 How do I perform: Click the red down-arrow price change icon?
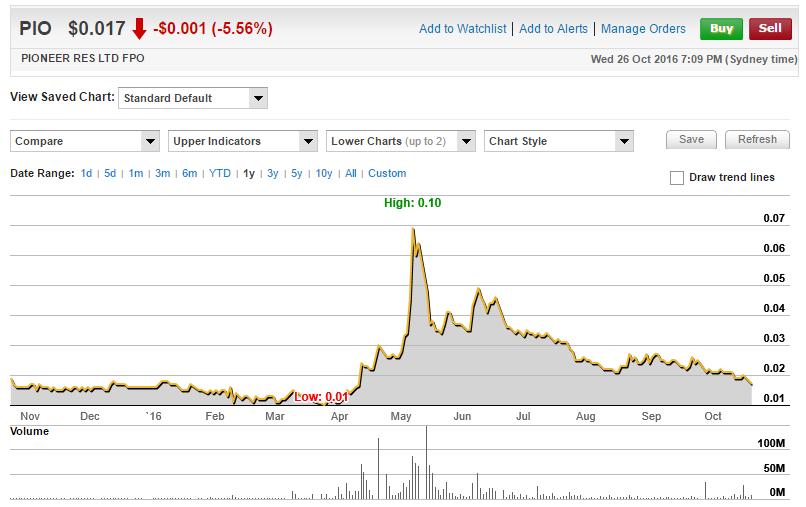tap(139, 28)
